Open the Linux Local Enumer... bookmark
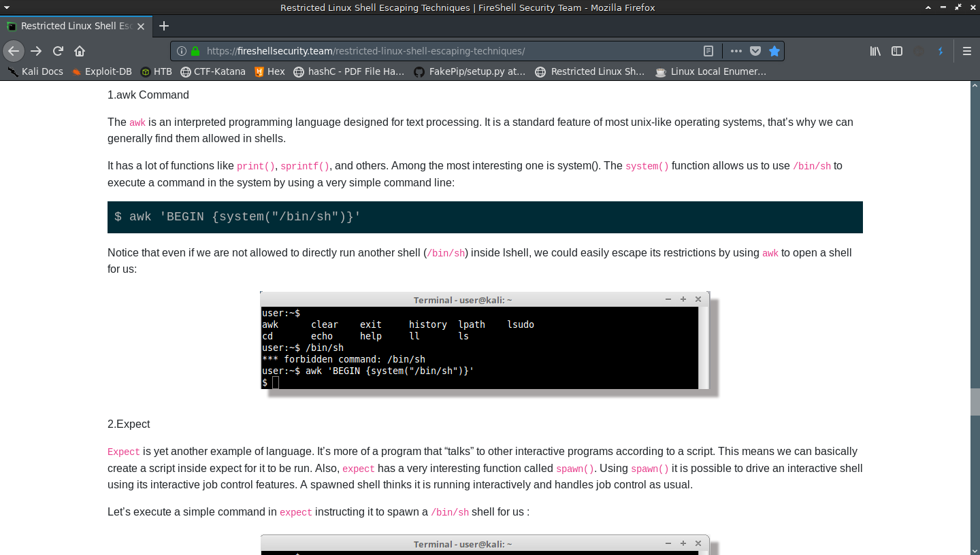Screen dimensions: 980x555 (x=710, y=71)
